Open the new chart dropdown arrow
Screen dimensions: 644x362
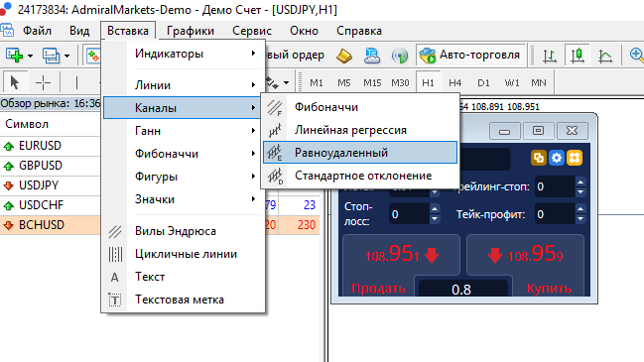point(30,56)
